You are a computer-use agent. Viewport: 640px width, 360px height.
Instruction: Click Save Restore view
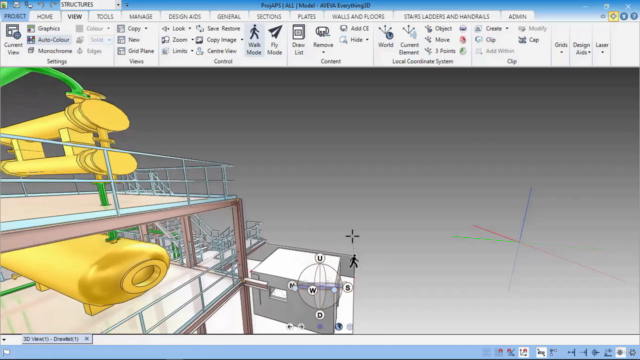[x=218, y=29]
